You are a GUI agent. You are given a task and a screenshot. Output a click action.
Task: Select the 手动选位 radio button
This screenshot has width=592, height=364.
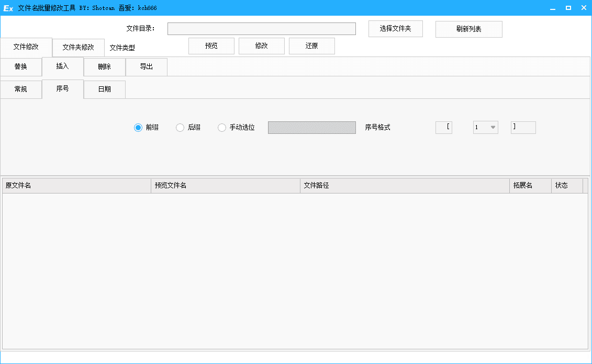[222, 128]
